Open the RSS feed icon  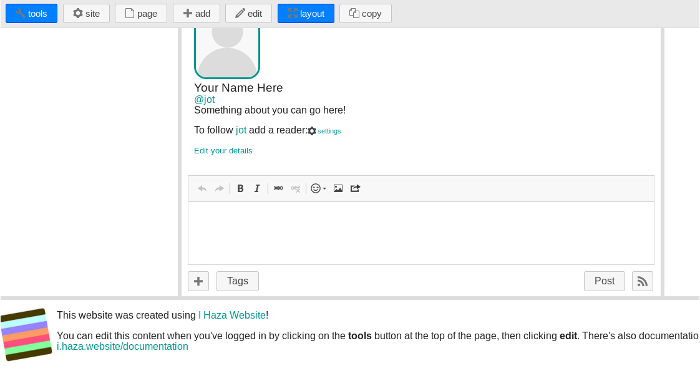pos(642,281)
